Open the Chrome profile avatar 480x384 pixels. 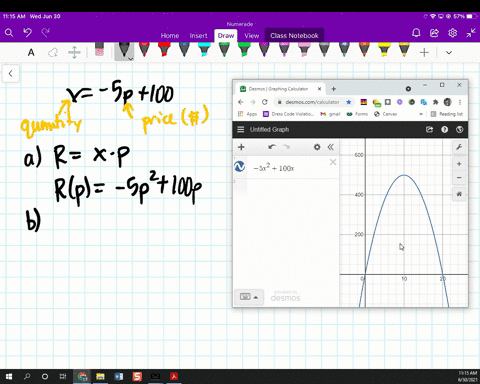click(x=448, y=102)
